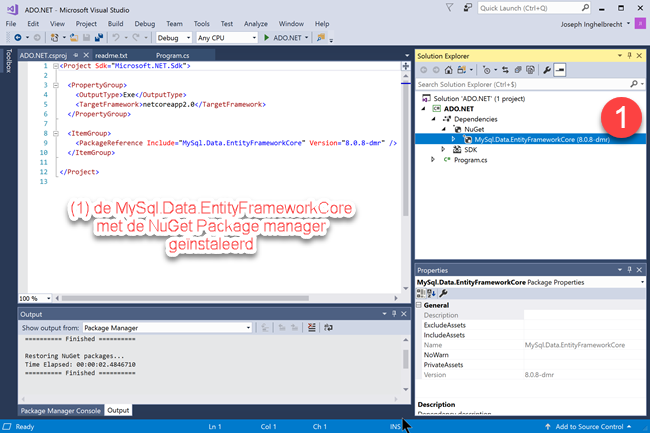Open the Build menu
The width and height of the screenshot is (650, 433).
tap(115, 24)
